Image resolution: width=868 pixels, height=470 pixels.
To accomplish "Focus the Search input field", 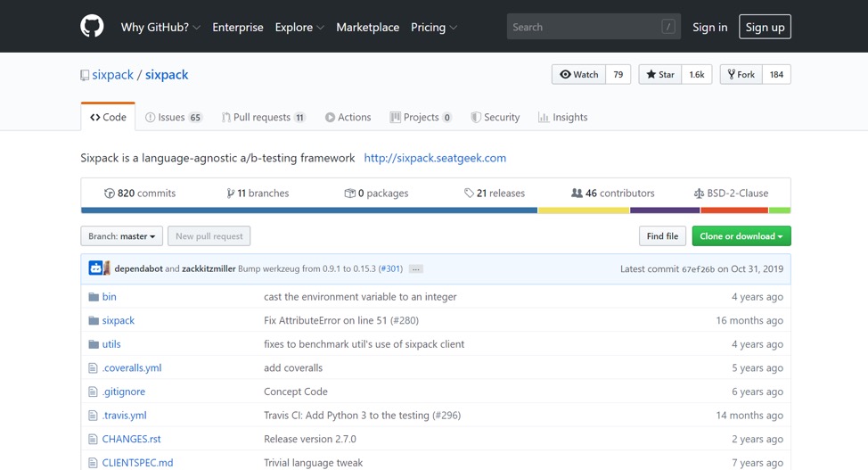I will point(584,28).
